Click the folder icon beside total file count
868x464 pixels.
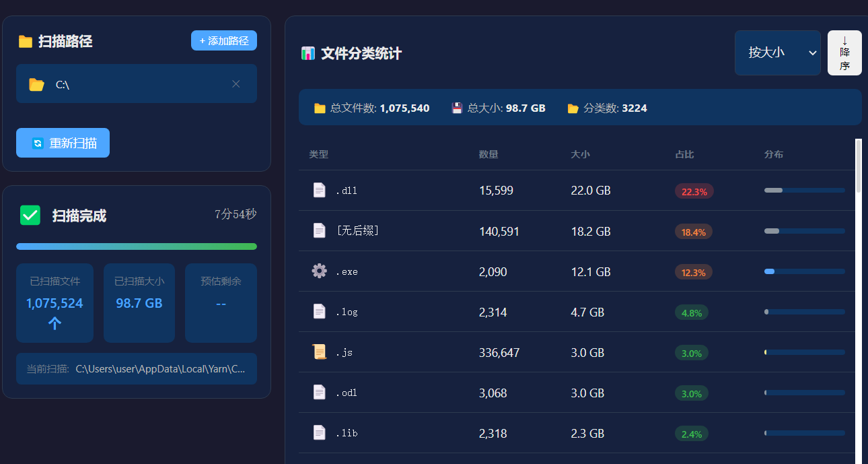click(320, 108)
